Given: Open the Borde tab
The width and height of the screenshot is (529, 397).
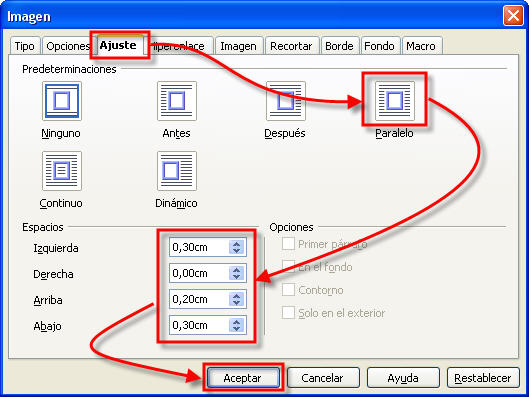Looking at the screenshot, I should [339, 46].
